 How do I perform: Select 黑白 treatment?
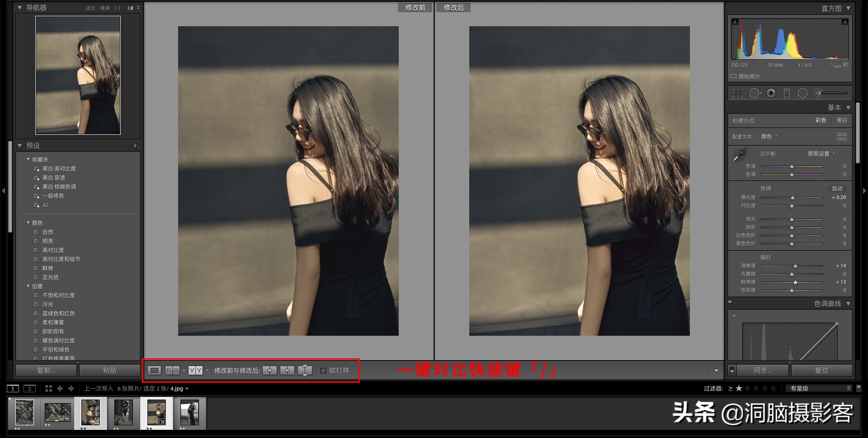842,120
